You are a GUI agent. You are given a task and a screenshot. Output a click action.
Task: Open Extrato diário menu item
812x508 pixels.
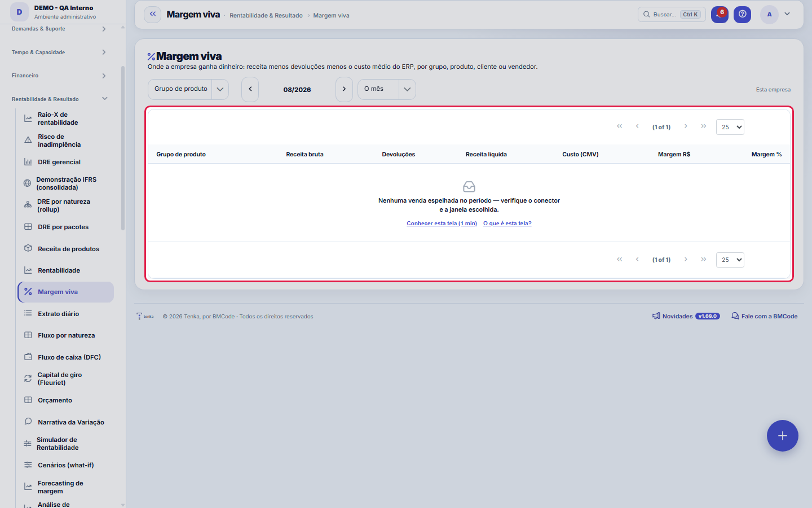[x=65, y=314]
